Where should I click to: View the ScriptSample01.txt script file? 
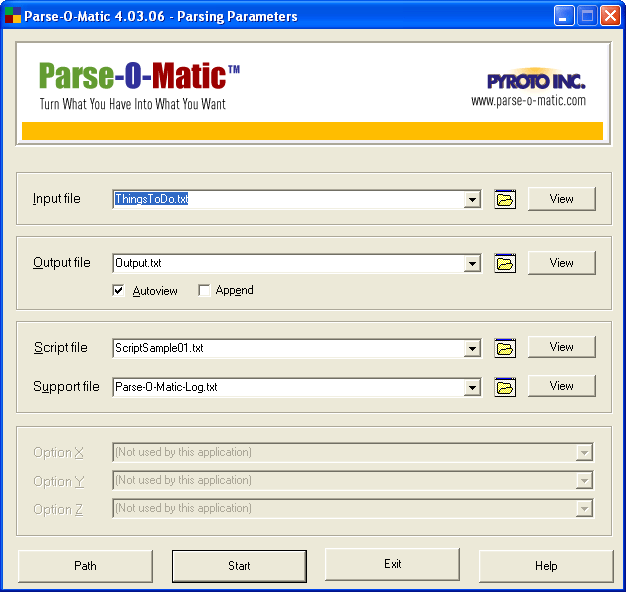point(561,347)
